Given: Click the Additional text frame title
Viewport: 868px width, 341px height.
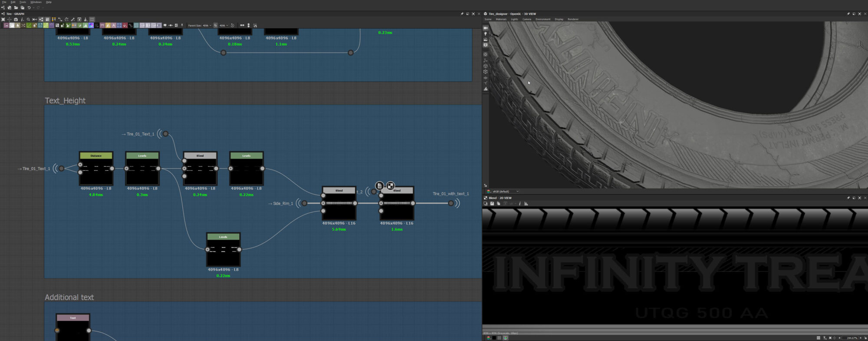Looking at the screenshot, I should [69, 297].
